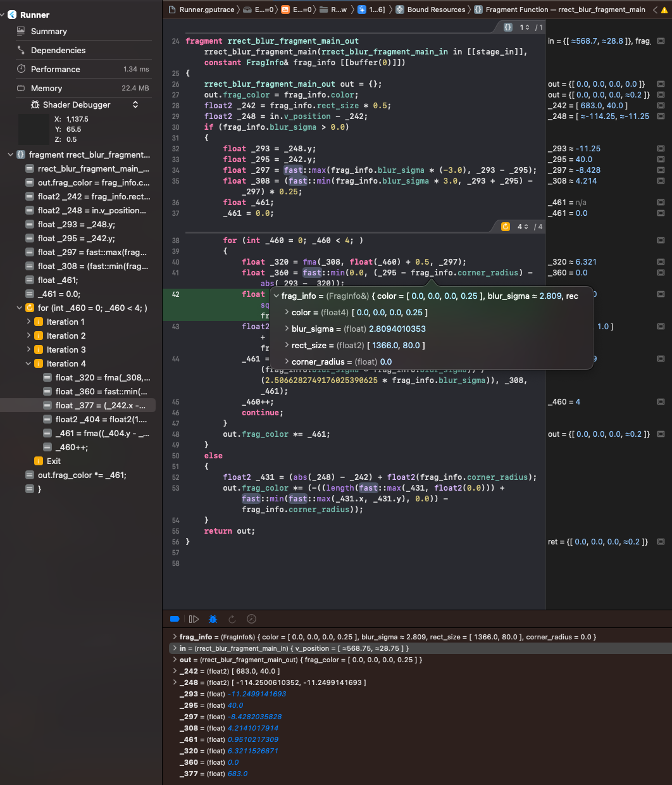
Task: Click the Bound Resources breadcrumb icon
Action: [x=401, y=9]
